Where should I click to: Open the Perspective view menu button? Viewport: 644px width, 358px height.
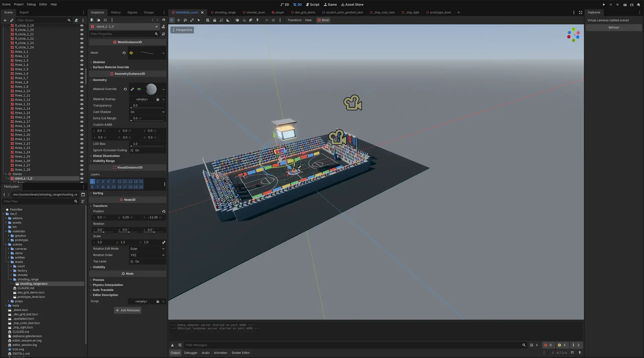coord(182,30)
